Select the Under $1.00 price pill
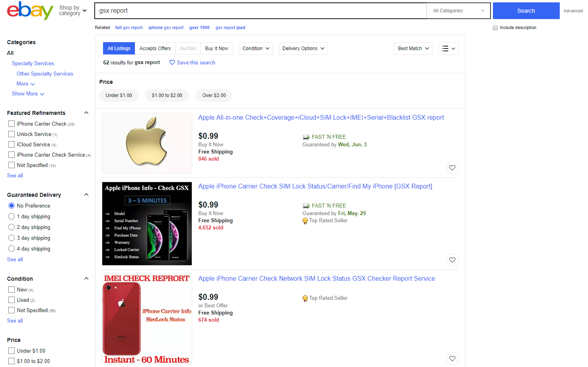Viewport: 588px width, 367px height. [119, 95]
